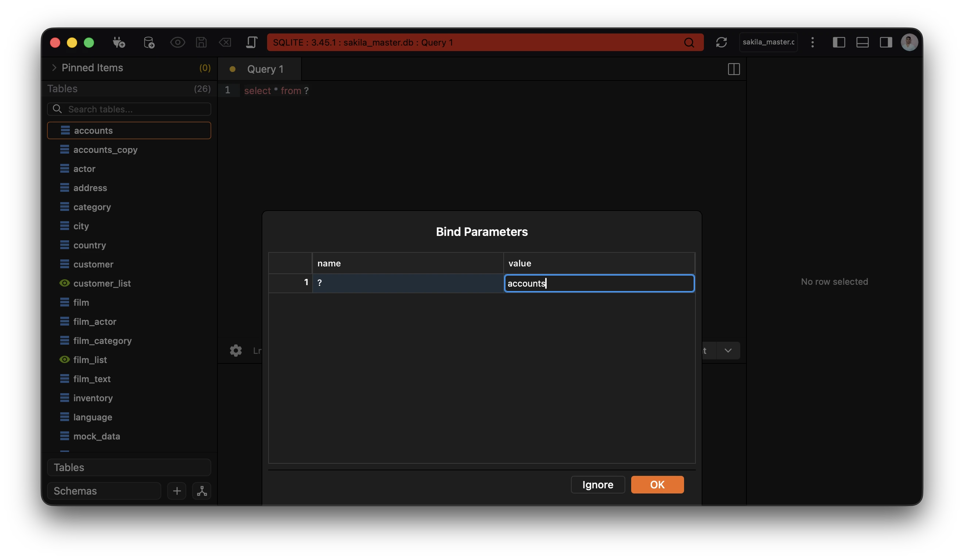Viewport: 964px width, 560px height.
Task: Expand the Pinned Items section
Action: click(54, 68)
